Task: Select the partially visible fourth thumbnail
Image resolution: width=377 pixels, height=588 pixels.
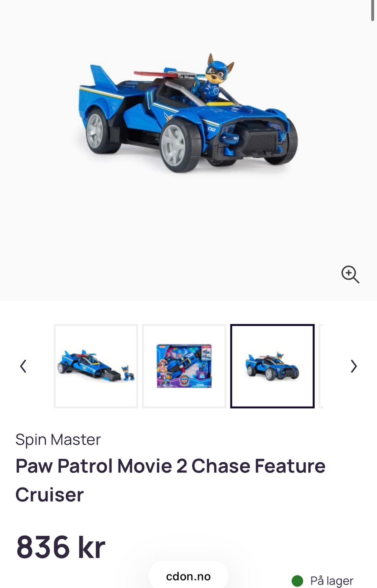Action: coord(321,366)
